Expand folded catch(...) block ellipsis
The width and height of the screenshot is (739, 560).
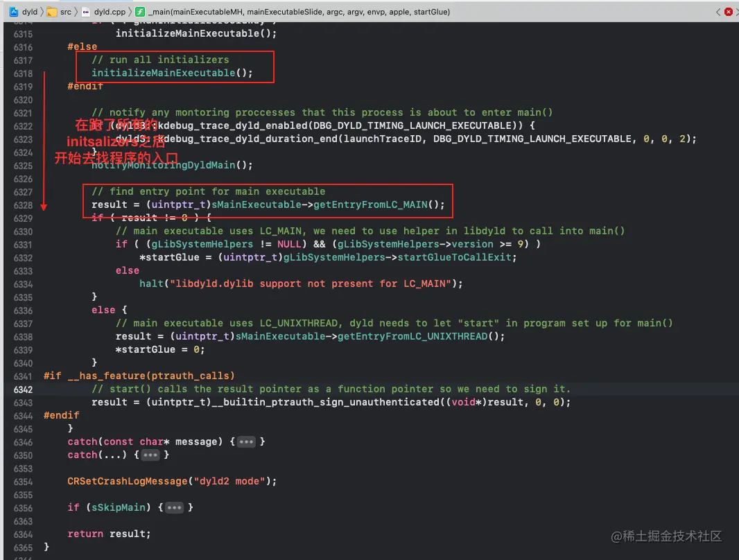tap(150, 455)
